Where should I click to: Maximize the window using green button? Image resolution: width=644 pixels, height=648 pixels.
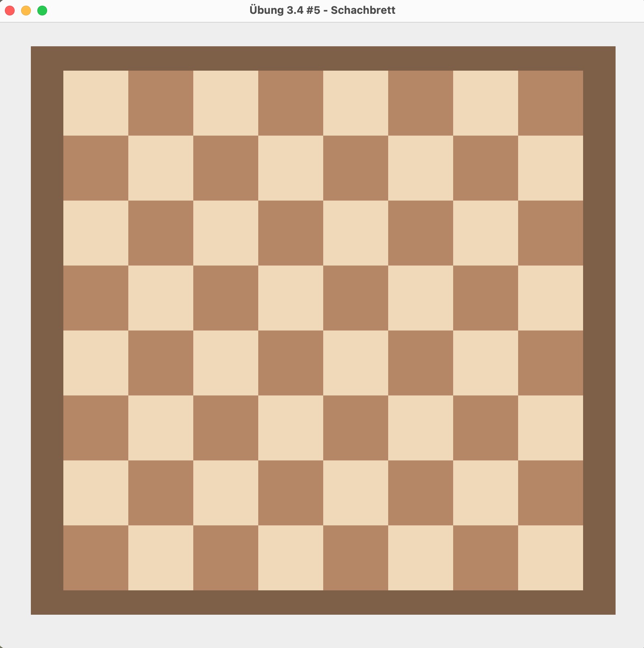(42, 11)
